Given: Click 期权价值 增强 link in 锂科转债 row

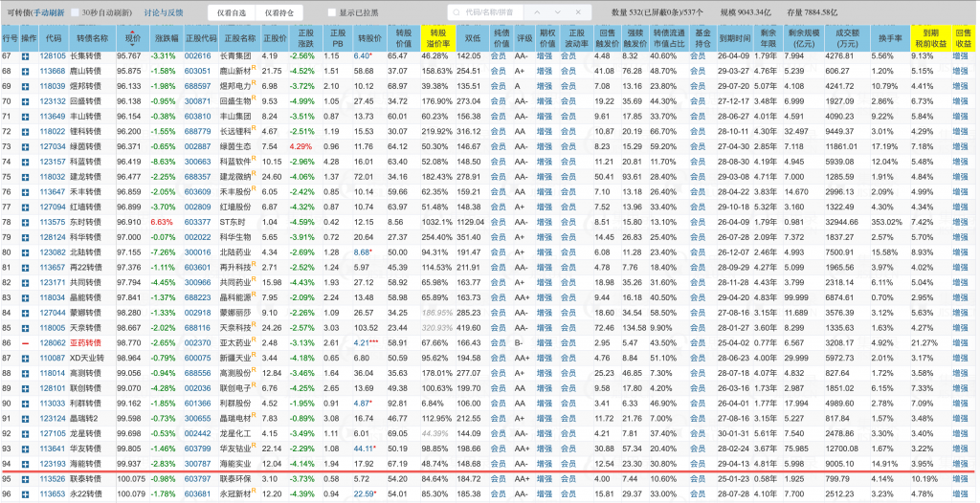Looking at the screenshot, I should tap(545, 131).
